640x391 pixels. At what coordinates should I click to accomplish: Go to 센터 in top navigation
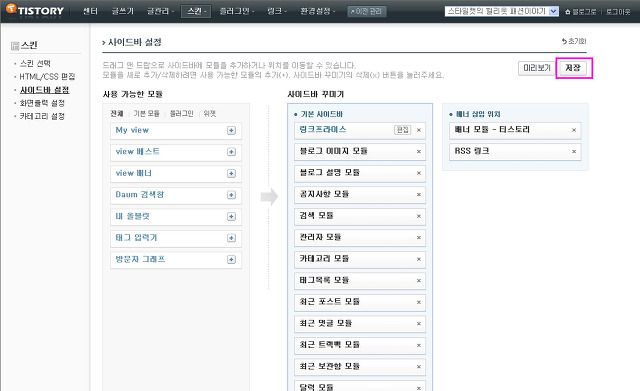(90, 11)
